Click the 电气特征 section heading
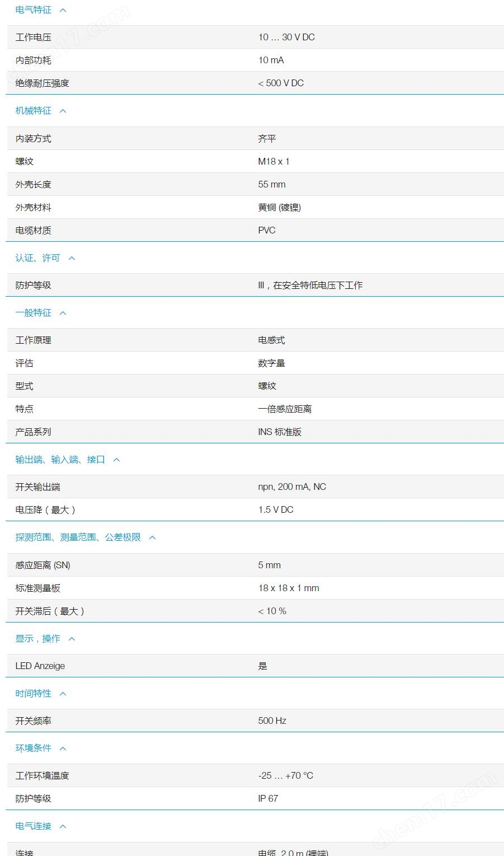Viewport: 504px width, 856px height. (34, 10)
